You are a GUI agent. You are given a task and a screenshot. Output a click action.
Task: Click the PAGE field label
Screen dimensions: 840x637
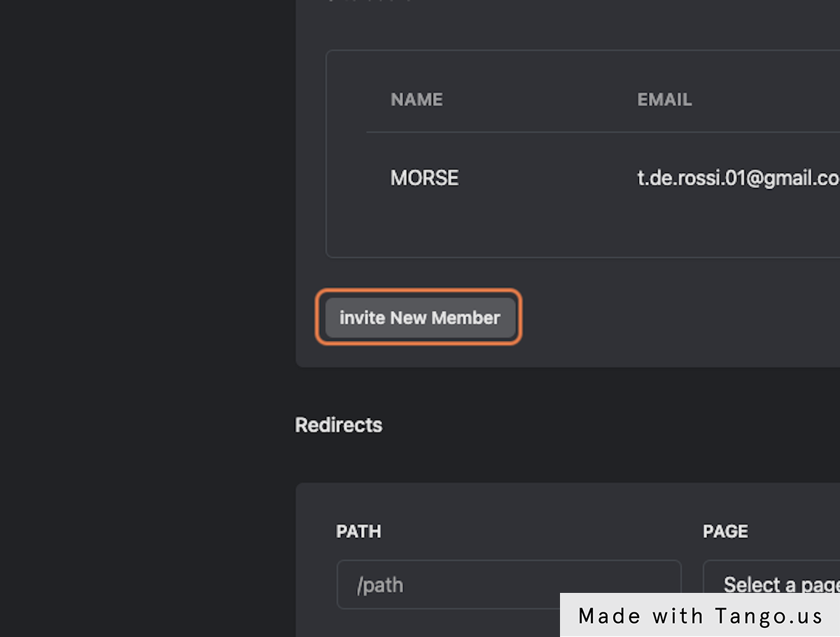(x=725, y=531)
